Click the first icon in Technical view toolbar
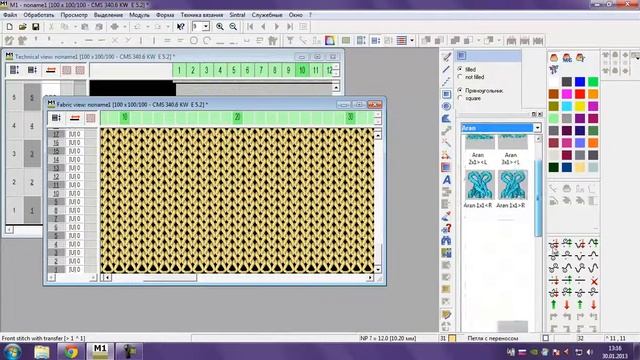640x360 pixels. 14,70
